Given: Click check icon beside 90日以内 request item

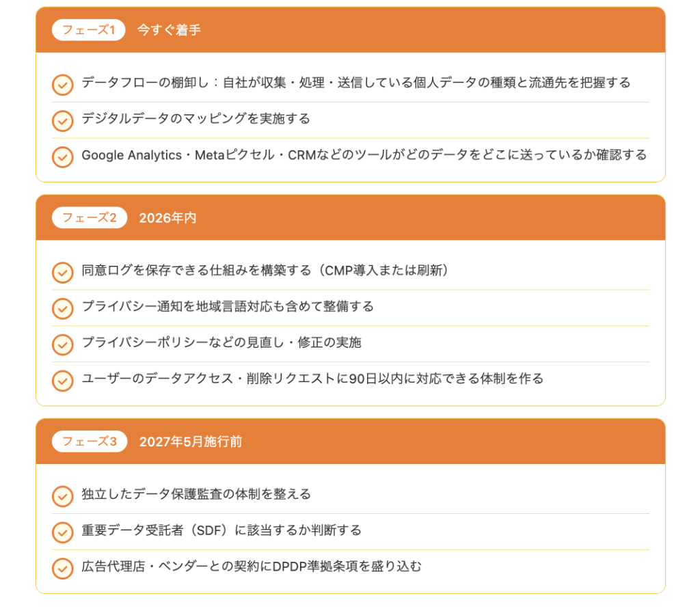Looking at the screenshot, I should point(62,381).
